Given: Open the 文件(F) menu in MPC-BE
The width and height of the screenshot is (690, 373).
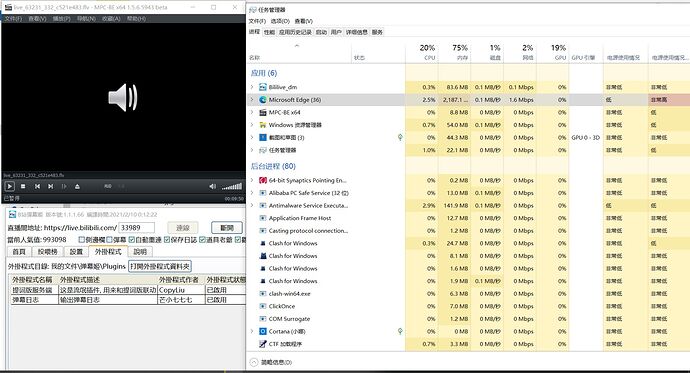Looking at the screenshot, I should pyautogui.click(x=13, y=19).
